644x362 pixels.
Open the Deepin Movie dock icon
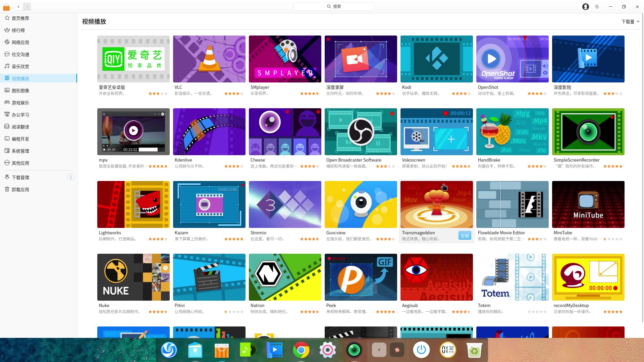pos(274,350)
